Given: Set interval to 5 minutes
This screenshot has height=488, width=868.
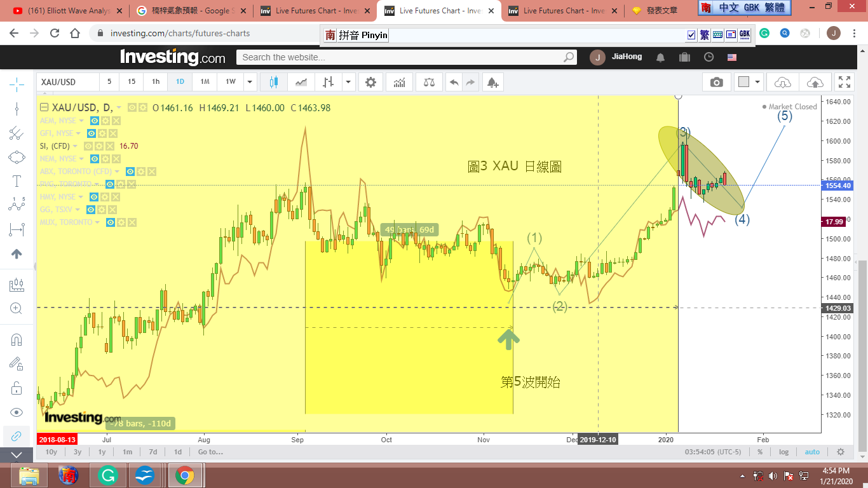Looking at the screenshot, I should [x=109, y=82].
